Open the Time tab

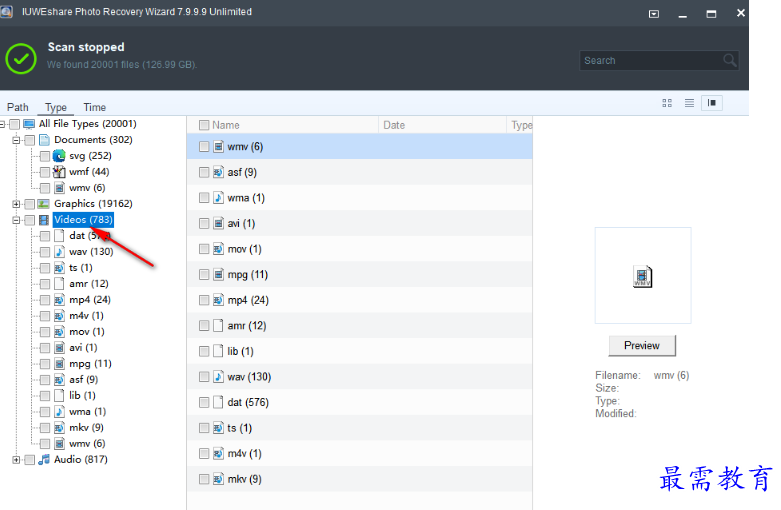95,107
